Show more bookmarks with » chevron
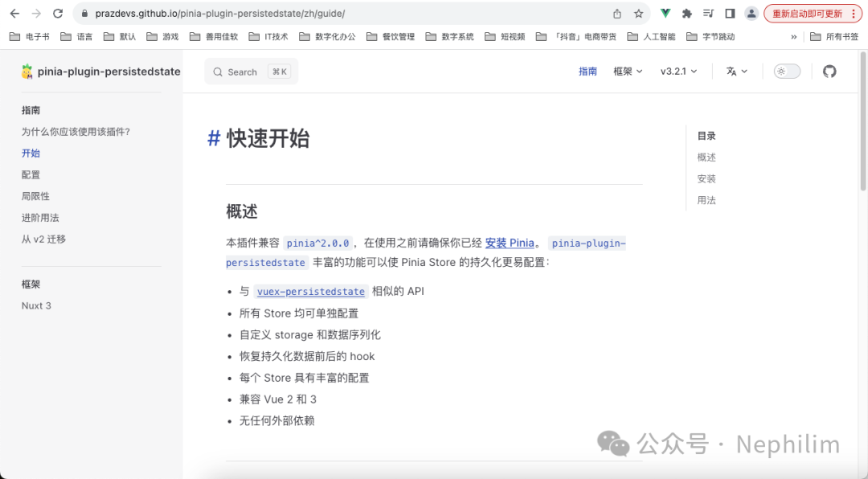 794,36
